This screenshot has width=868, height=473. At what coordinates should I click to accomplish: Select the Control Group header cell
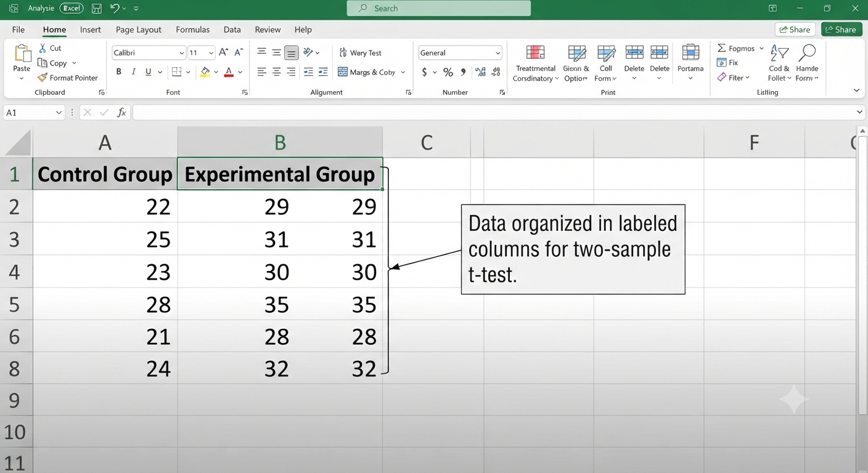(105, 174)
